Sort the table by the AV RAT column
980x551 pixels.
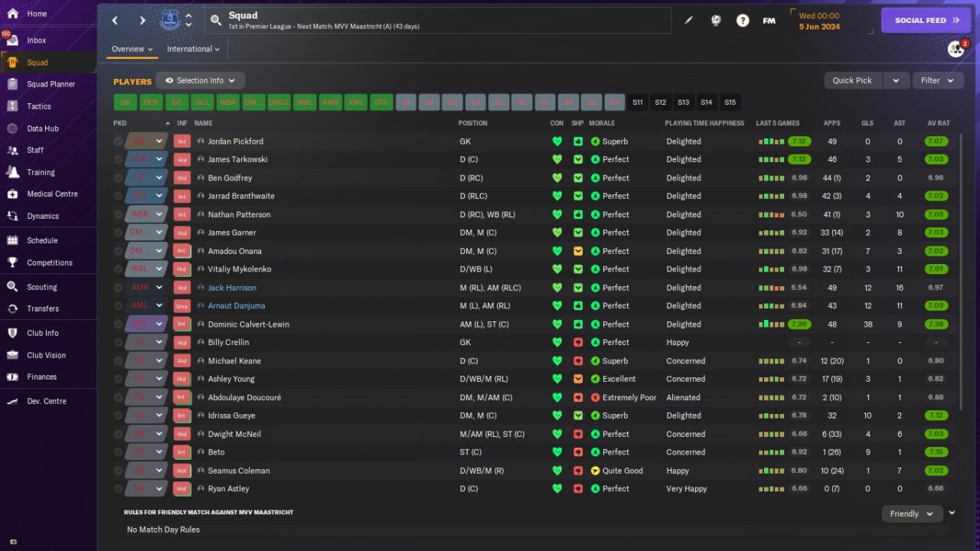[938, 123]
